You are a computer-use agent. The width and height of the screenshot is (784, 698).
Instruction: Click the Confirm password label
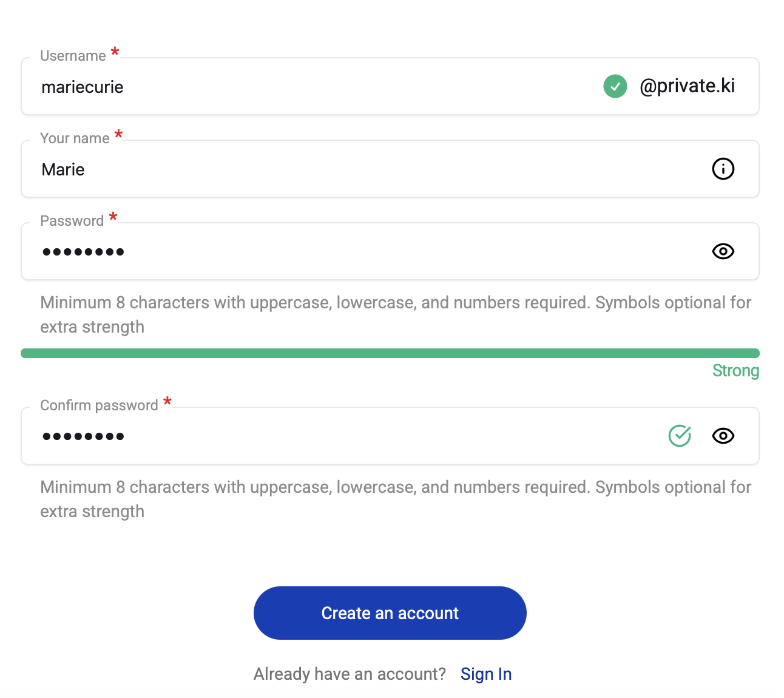[x=99, y=405]
